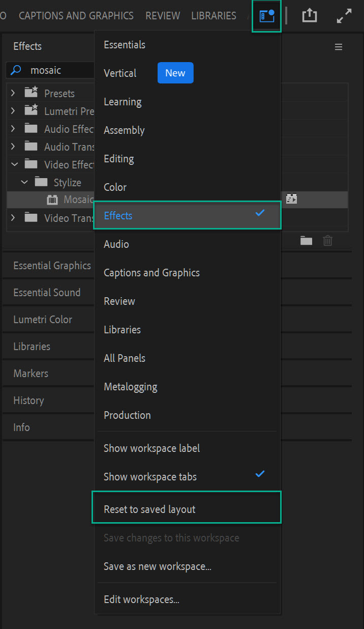Click the mosaic search field
364x629 pixels.
point(51,70)
